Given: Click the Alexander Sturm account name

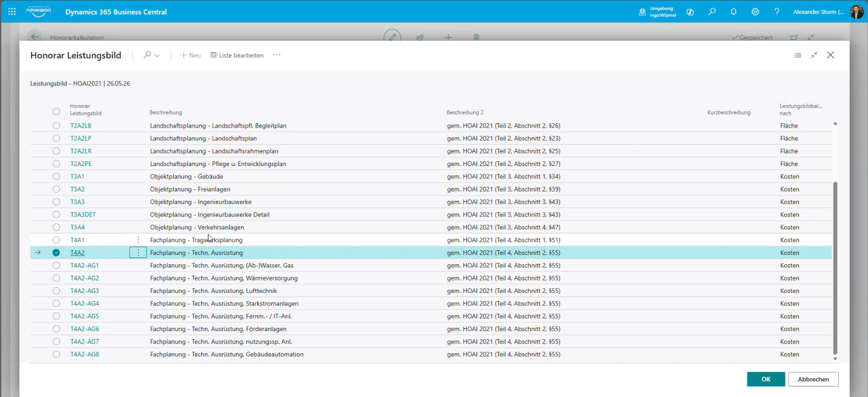Looking at the screenshot, I should click(819, 12).
